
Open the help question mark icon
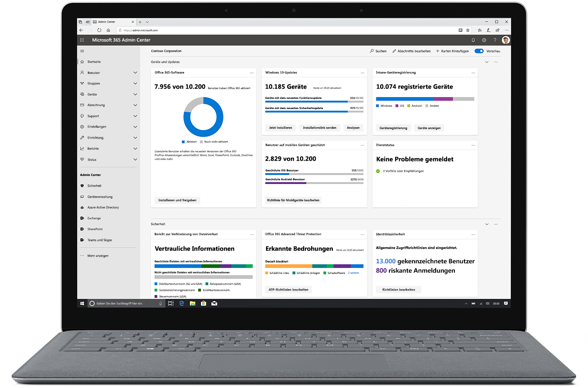point(495,40)
